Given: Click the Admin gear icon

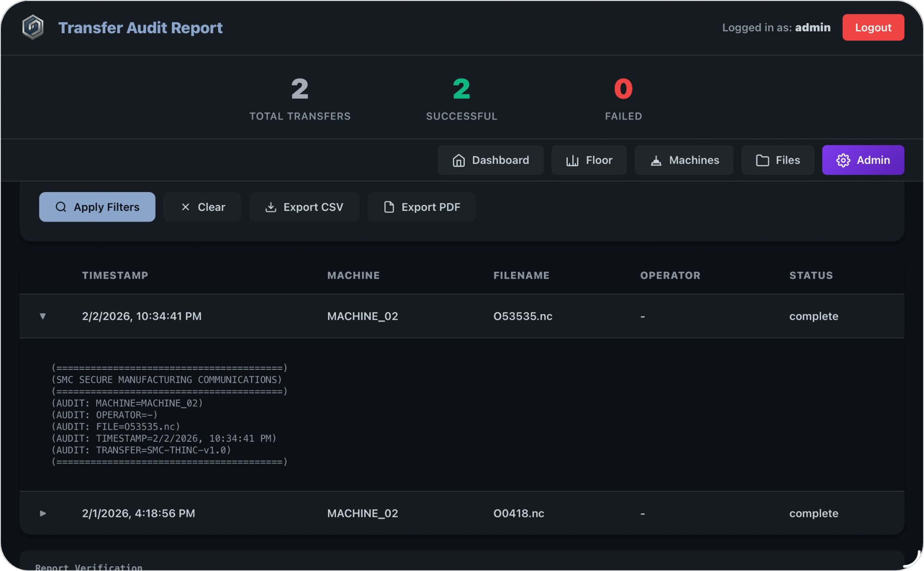Looking at the screenshot, I should 843,160.
